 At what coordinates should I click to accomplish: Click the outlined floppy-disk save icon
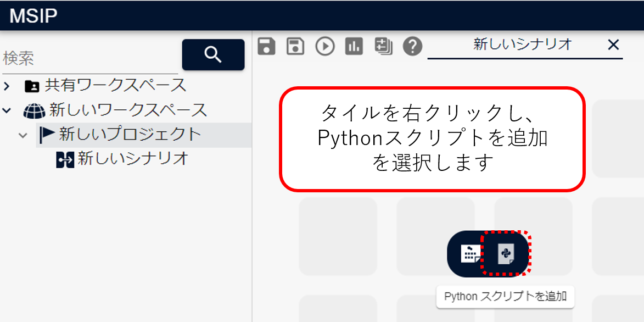[295, 46]
